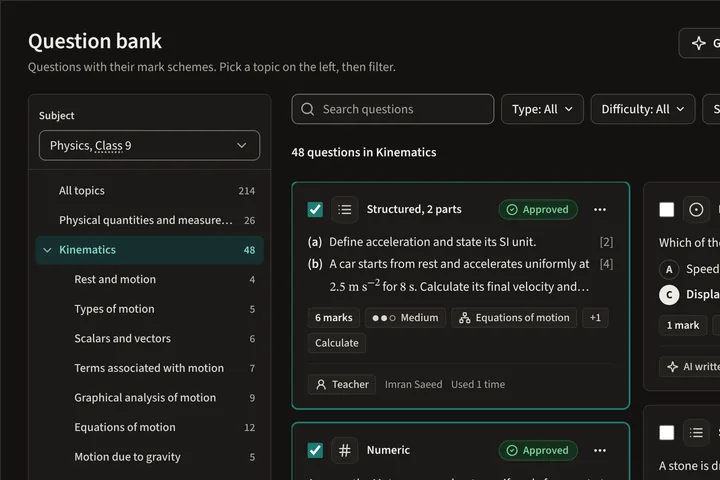Click the hash icon on Numeric question card
The height and width of the screenshot is (480, 720).
344,450
